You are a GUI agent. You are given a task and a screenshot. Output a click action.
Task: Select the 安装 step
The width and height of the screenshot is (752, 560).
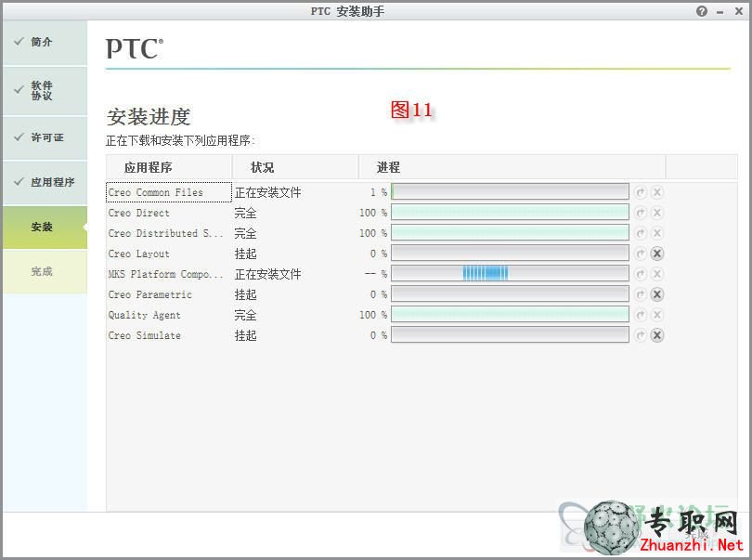(45, 227)
